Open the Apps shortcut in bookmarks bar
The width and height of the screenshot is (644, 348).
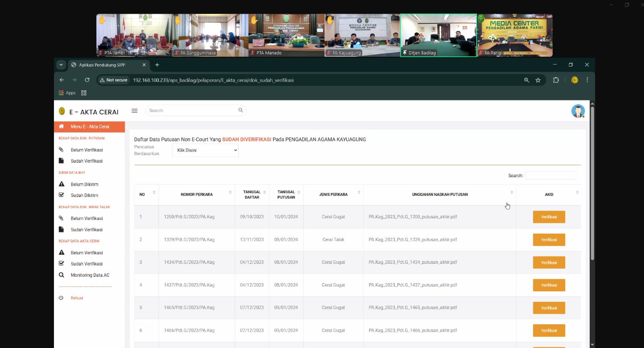67,93
